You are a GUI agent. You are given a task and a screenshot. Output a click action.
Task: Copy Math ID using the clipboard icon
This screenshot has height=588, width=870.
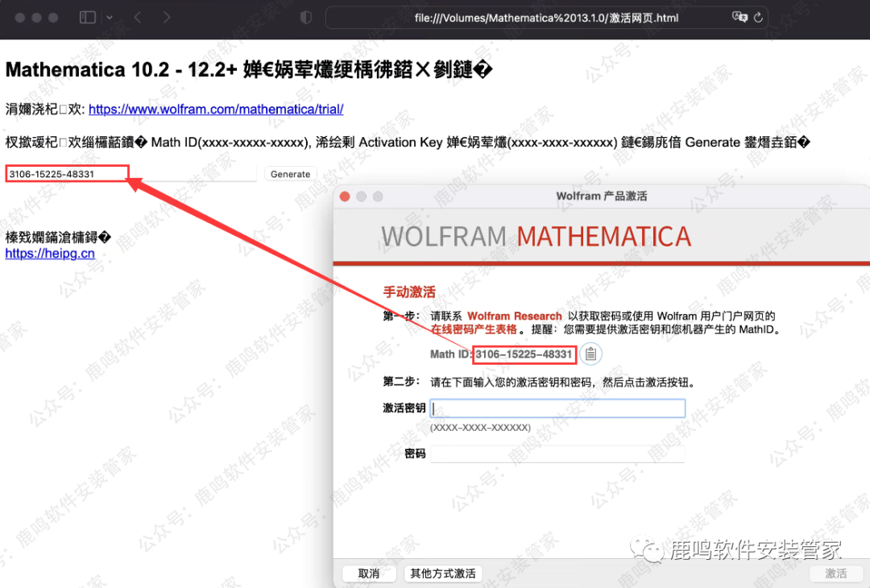(590, 354)
